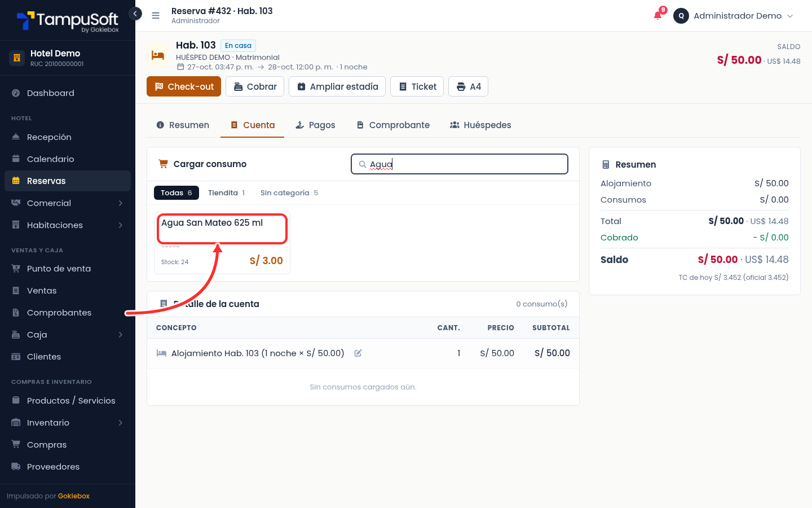Expand the Inventario submenu
This screenshot has width=812, height=508.
[x=68, y=423]
